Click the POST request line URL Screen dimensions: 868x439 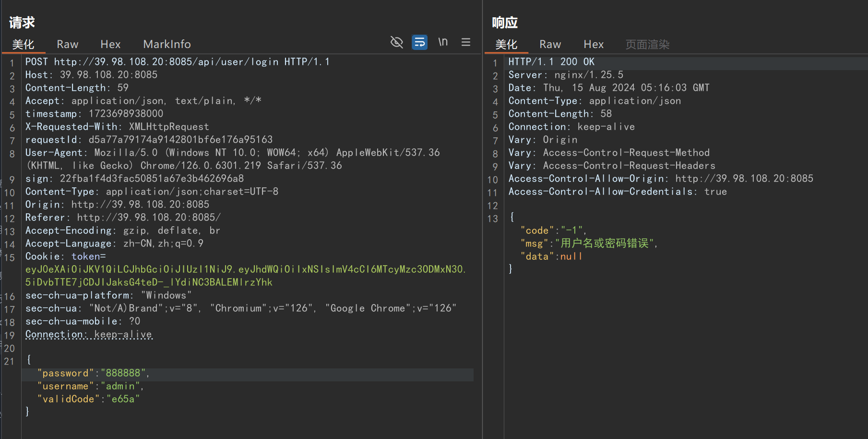coord(166,62)
